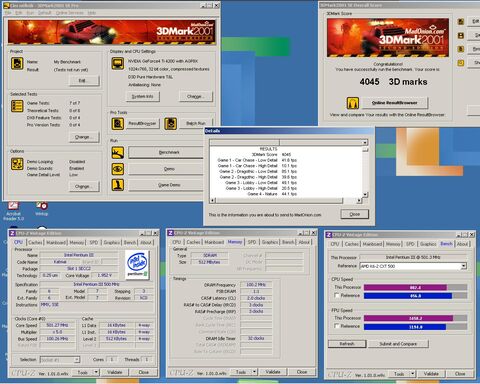Click the Selected Tests list icon
This screenshot has height=384, width=480.
tap(17, 106)
